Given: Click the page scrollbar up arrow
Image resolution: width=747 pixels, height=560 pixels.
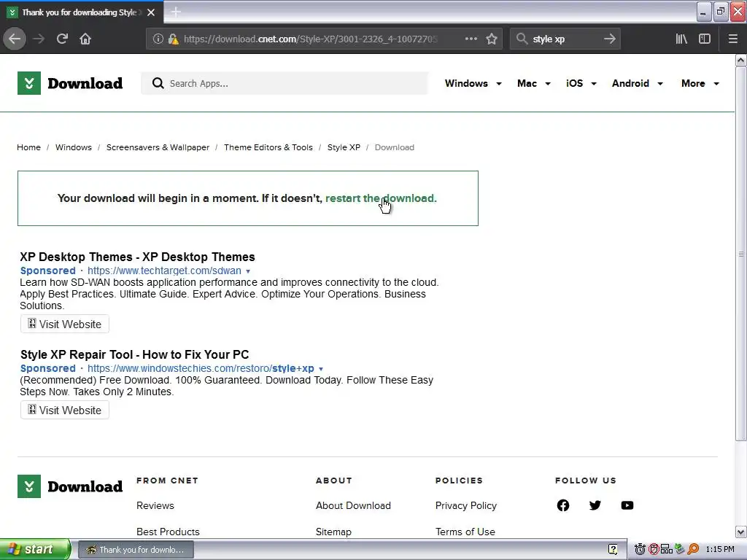Looking at the screenshot, I should click(740, 60).
